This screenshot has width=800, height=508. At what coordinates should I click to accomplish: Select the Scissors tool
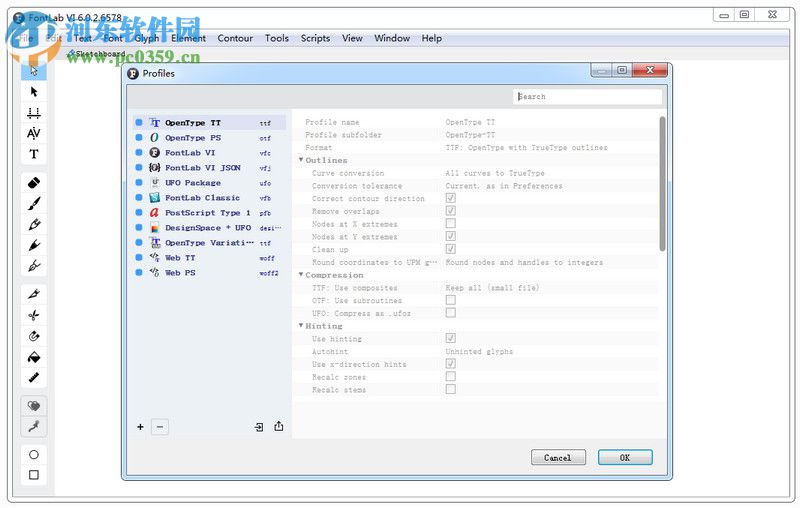34,315
